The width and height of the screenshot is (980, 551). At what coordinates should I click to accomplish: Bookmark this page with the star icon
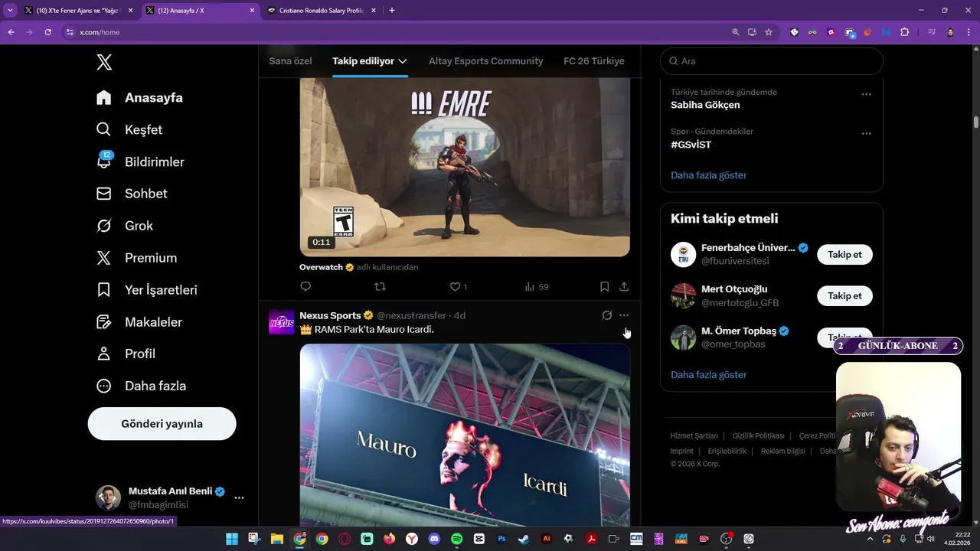tap(769, 32)
